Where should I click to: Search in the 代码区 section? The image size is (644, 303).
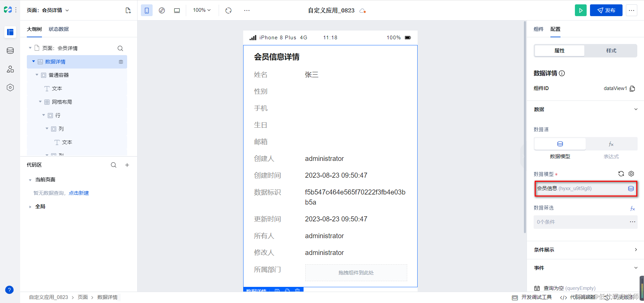click(114, 165)
